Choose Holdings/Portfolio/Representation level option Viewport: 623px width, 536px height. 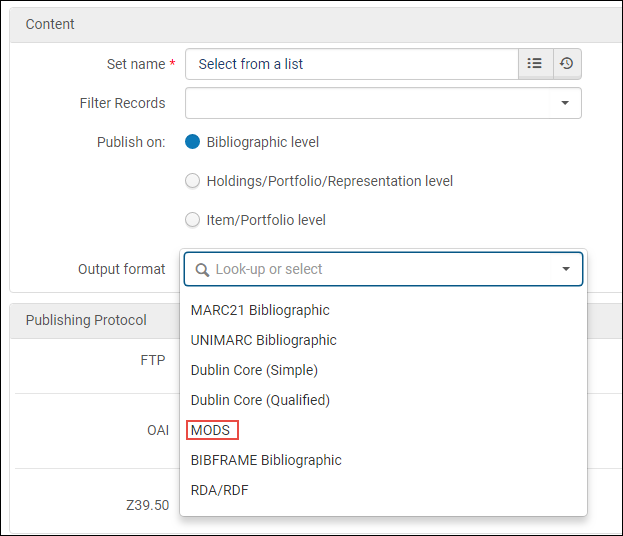[x=193, y=181]
